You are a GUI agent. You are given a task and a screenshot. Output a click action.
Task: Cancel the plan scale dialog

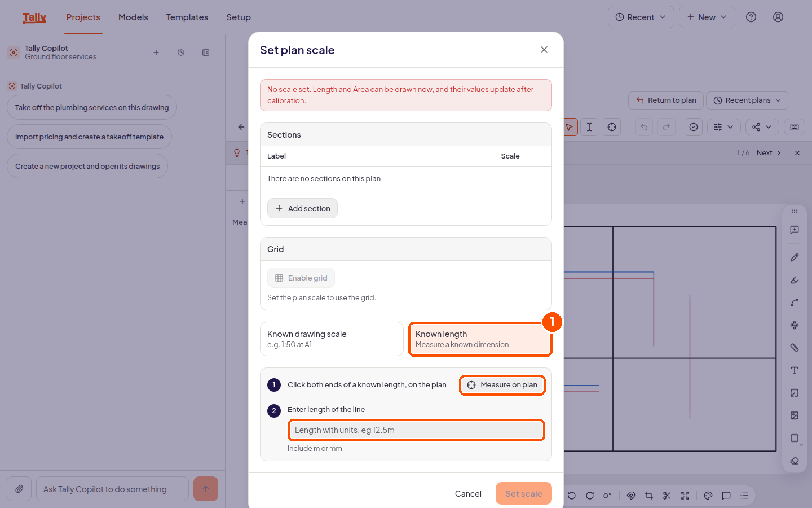(468, 493)
